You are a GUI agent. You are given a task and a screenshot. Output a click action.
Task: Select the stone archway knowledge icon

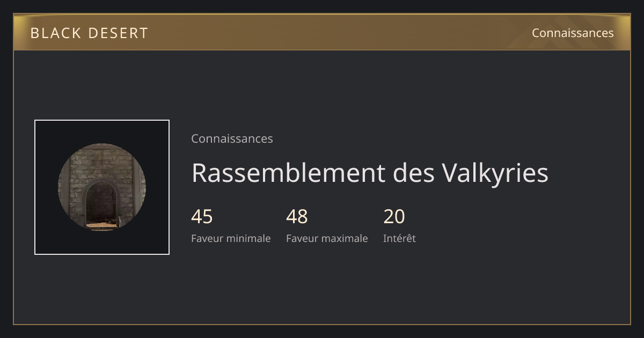[x=102, y=187]
